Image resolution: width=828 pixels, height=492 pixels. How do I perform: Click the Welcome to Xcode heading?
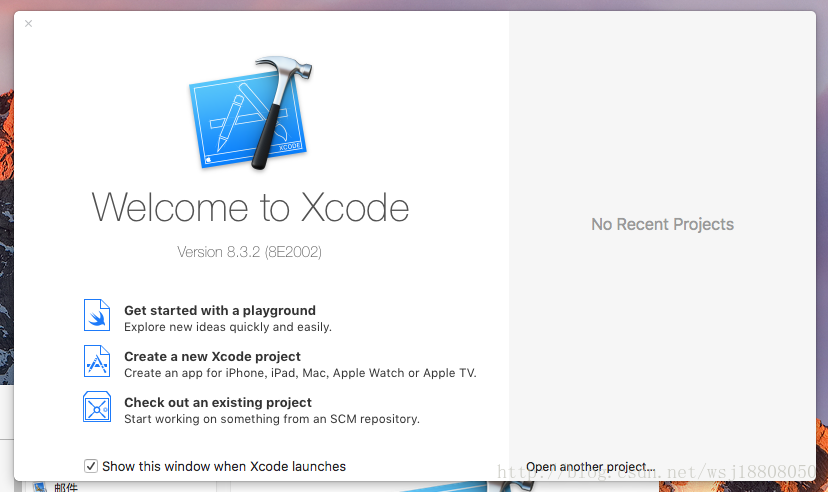pyautogui.click(x=250, y=207)
